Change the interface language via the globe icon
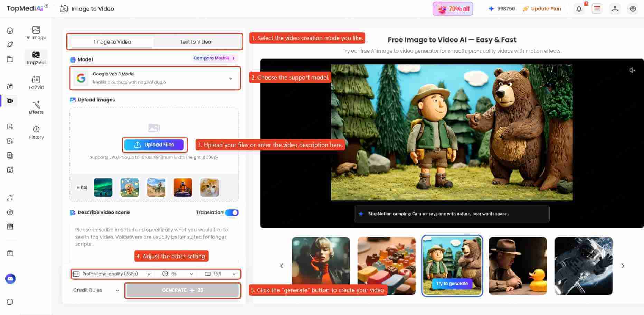 click(x=633, y=9)
